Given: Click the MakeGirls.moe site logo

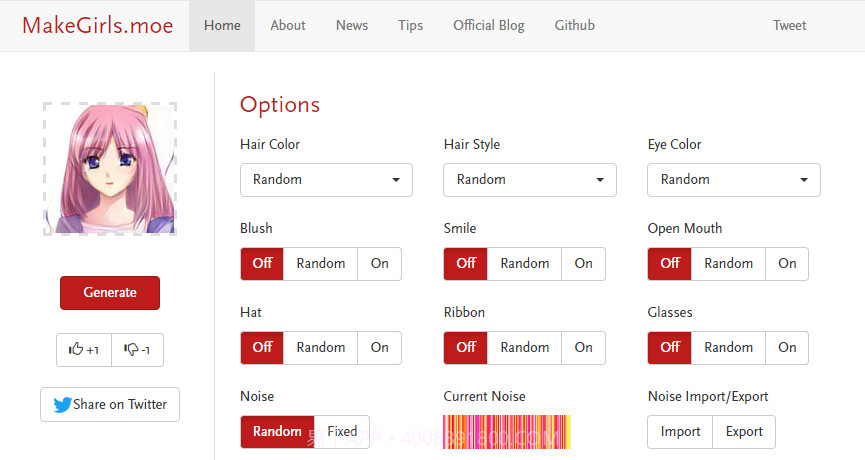Looking at the screenshot, I should pyautogui.click(x=96, y=26).
